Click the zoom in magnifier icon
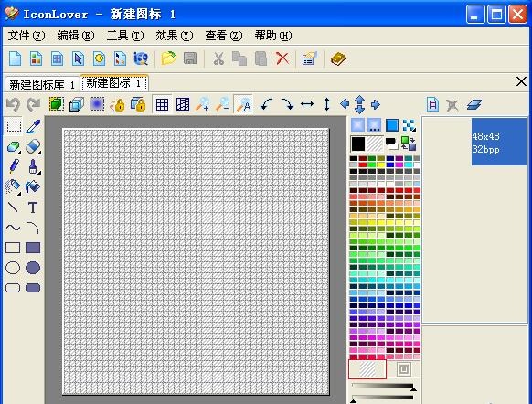532x404 pixels. 203,104
